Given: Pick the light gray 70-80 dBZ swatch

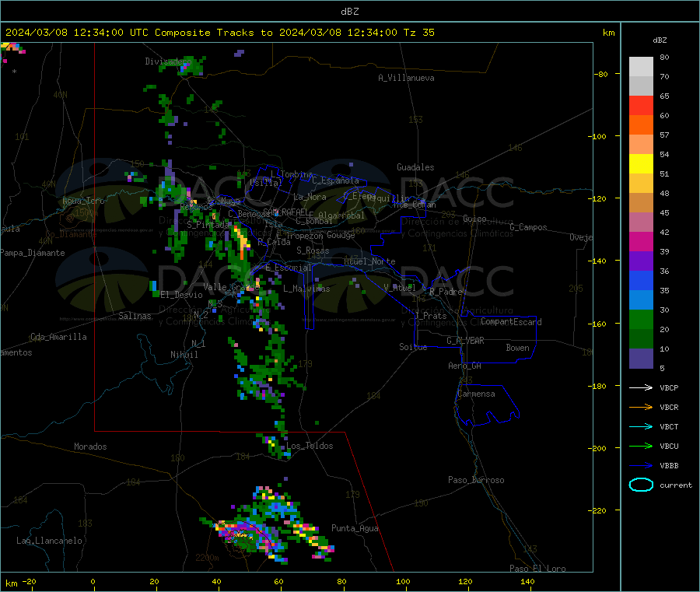Looking at the screenshot, I should pos(641,67).
